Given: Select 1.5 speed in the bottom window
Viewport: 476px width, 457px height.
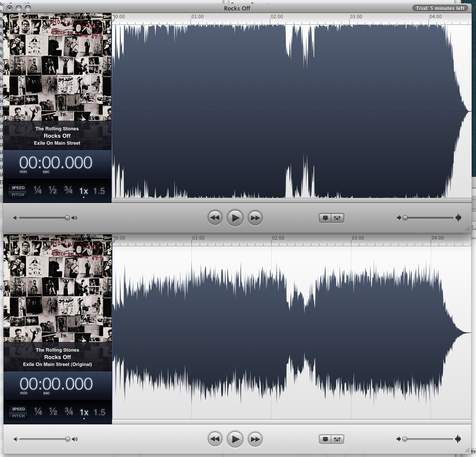Looking at the screenshot, I should 99,412.
